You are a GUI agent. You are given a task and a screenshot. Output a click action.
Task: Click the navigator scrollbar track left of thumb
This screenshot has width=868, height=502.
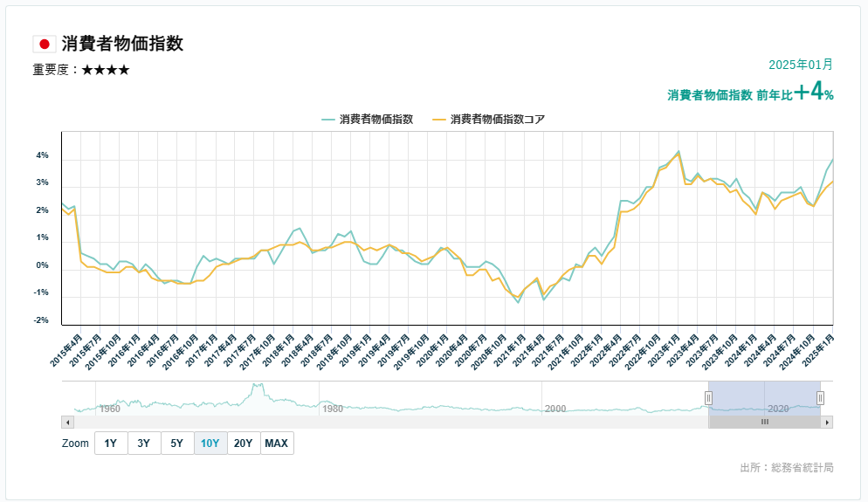tap(391, 423)
